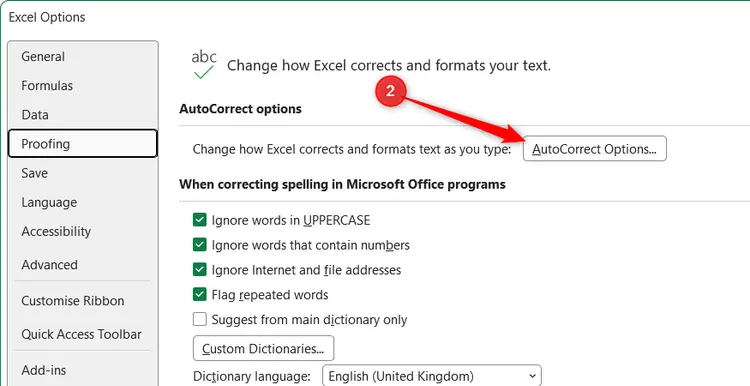Click the label ending in 'formats text as you type:'
This screenshot has height=386, width=750.
click(352, 149)
